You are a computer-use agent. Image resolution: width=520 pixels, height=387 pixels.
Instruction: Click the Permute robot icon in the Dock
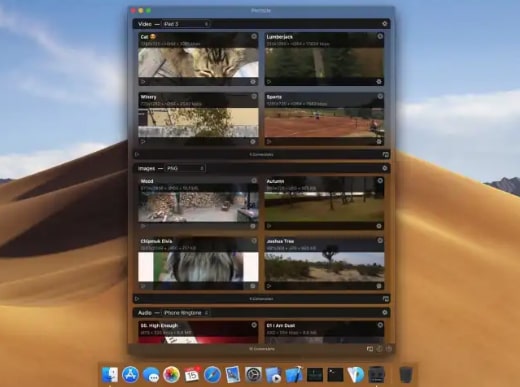point(376,375)
